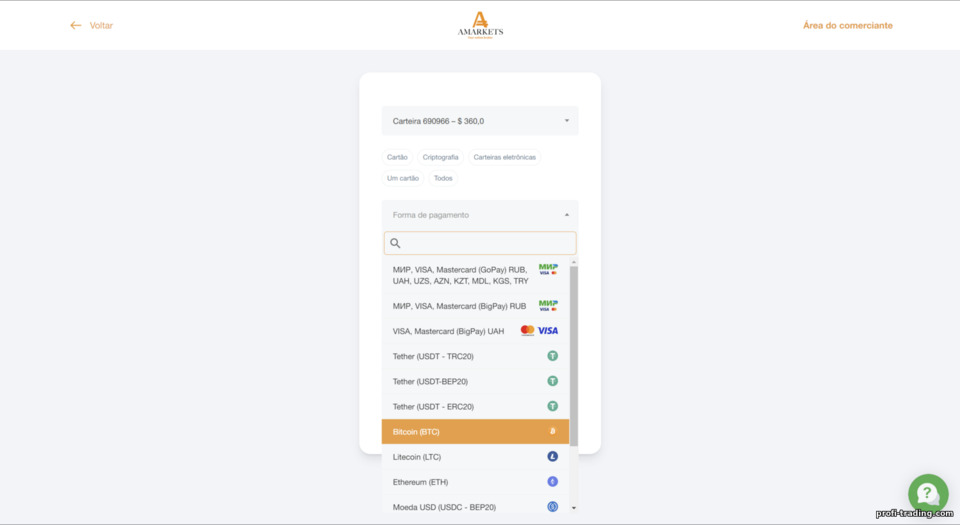The image size is (960, 525).
Task: Click the МИР logo on BigPay RUB row
Action: click(x=548, y=305)
